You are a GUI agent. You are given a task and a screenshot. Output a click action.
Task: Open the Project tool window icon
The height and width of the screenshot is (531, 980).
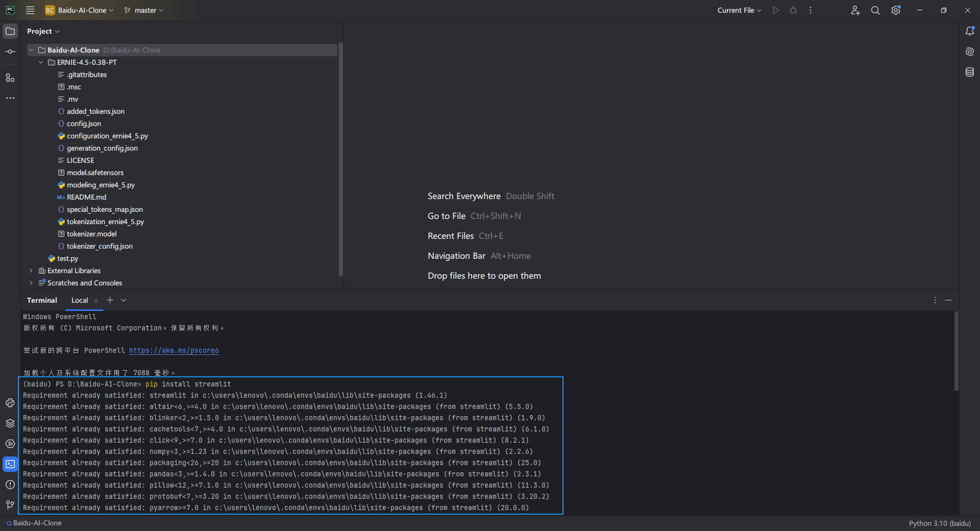tap(10, 31)
